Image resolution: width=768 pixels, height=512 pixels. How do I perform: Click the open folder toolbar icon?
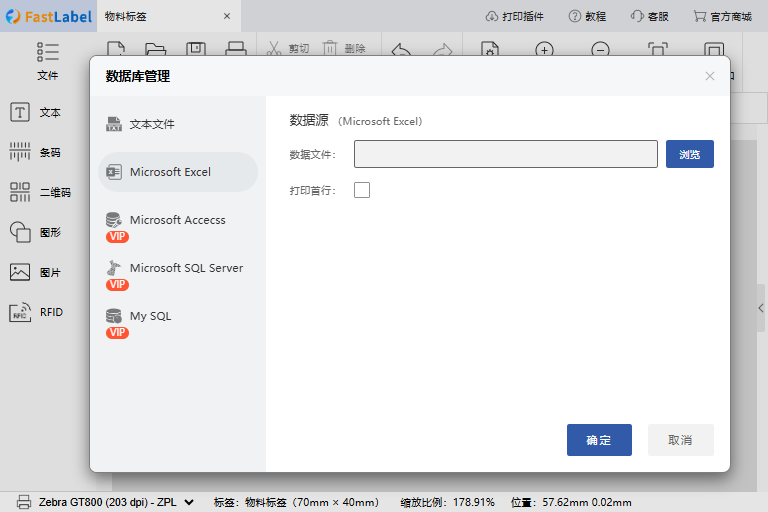[x=156, y=49]
